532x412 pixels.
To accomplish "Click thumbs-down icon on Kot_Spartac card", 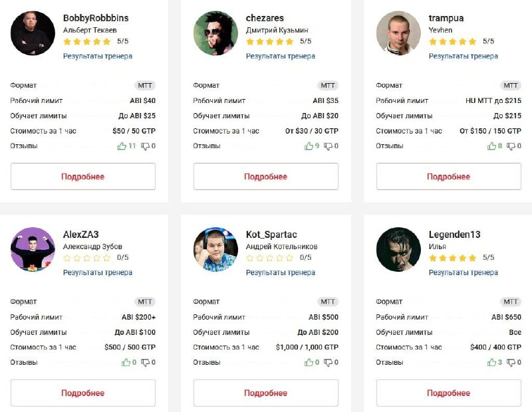I will pyautogui.click(x=328, y=362).
